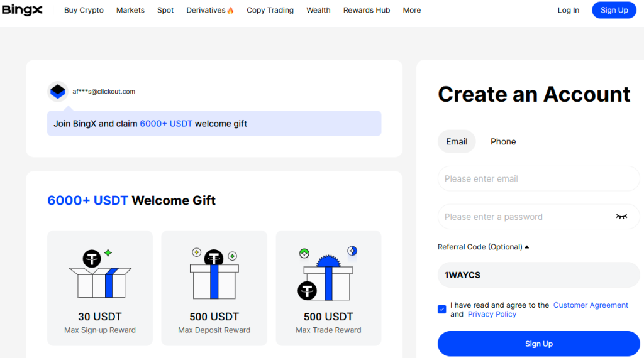Open Buy Crypto menu
Screen dimensions: 644x358
coord(84,10)
